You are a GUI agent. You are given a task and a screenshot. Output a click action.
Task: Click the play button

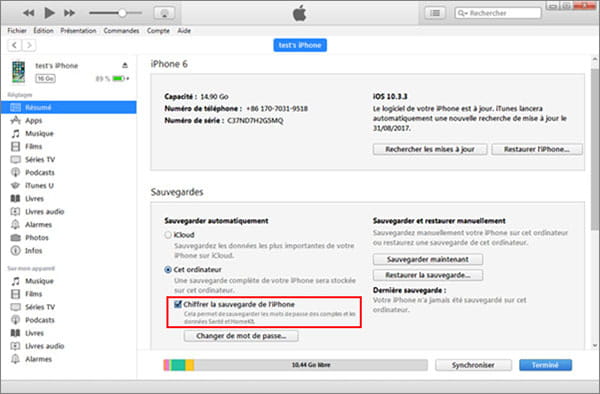[49, 13]
